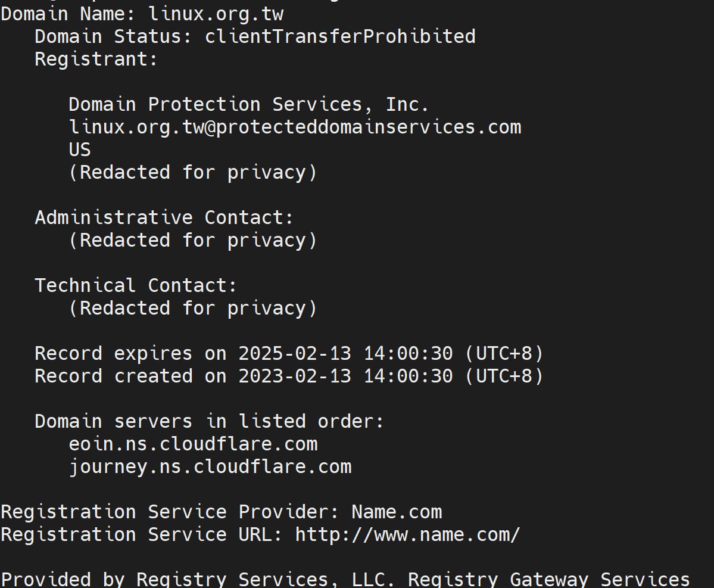This screenshot has height=588, width=714.
Task: Click the http://www.name.com/ URL
Action: click(x=407, y=534)
